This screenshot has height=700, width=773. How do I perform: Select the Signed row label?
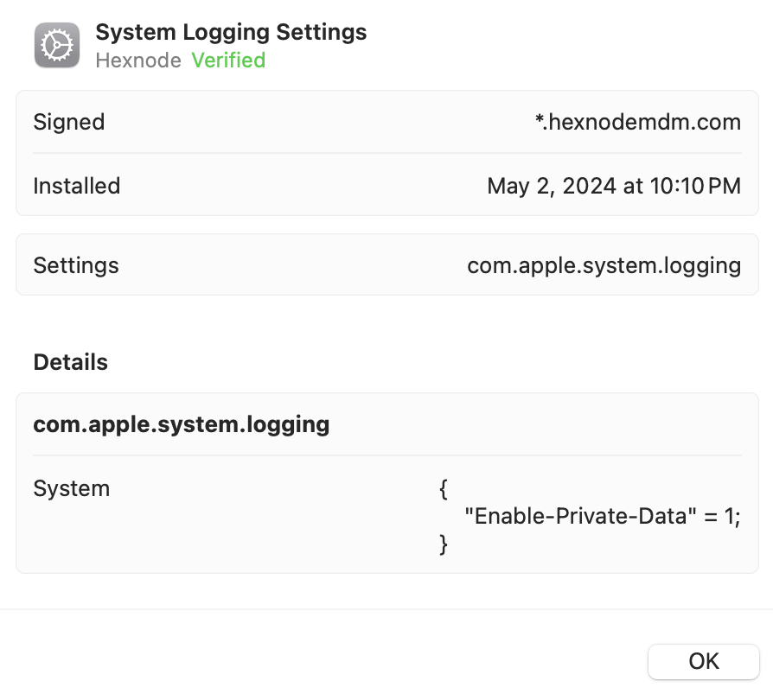(69, 122)
